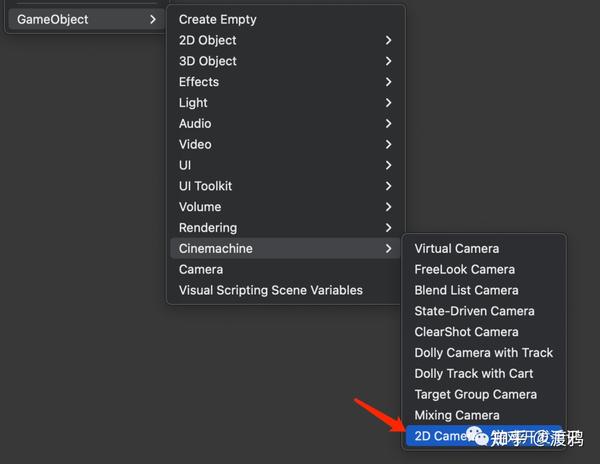Select Blend List Camera option
The image size is (600, 464).
pyautogui.click(x=467, y=290)
